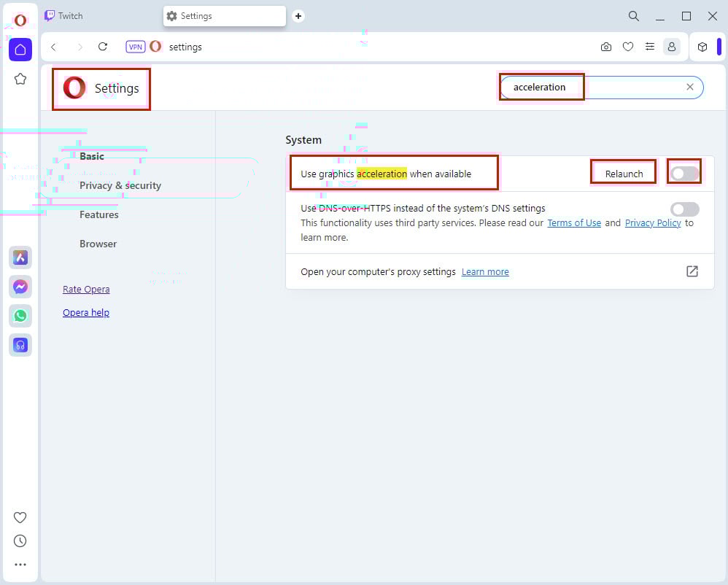Open the Opera main menu logo

tap(20, 20)
